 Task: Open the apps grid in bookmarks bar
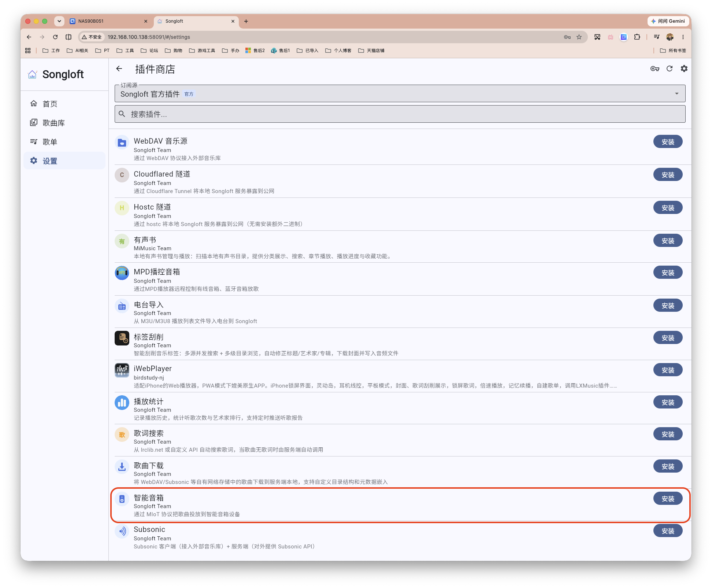(28, 51)
